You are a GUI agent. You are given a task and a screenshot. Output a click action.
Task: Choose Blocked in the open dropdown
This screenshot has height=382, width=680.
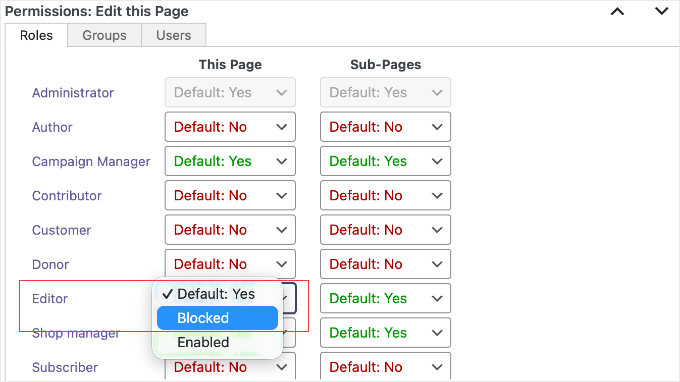[x=217, y=318]
